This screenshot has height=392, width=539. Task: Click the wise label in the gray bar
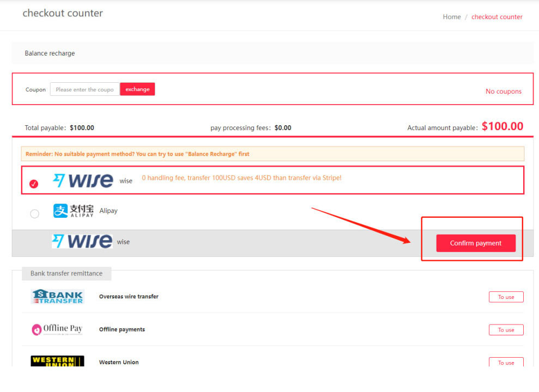pyautogui.click(x=123, y=242)
